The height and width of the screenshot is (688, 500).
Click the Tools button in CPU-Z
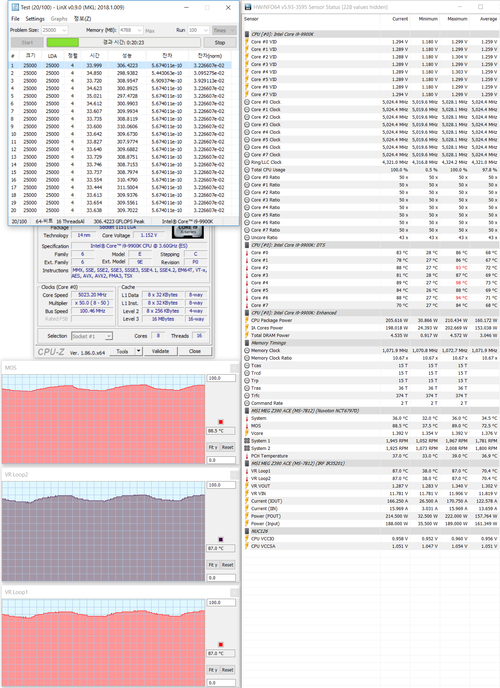(x=122, y=351)
